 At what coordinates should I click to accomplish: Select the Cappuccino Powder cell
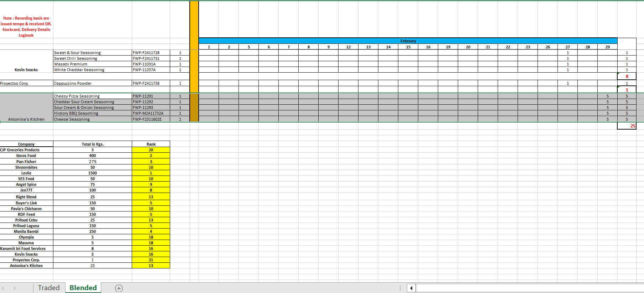[93, 83]
